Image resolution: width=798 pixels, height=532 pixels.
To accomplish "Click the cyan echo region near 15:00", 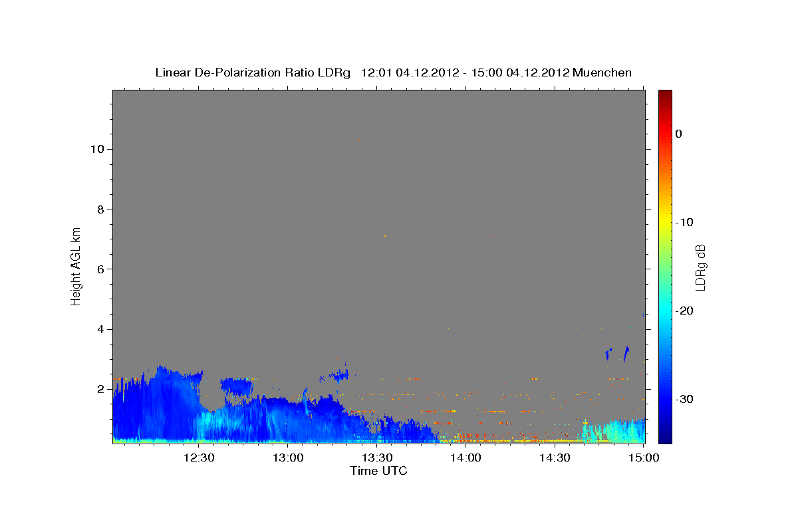I will click(x=615, y=431).
